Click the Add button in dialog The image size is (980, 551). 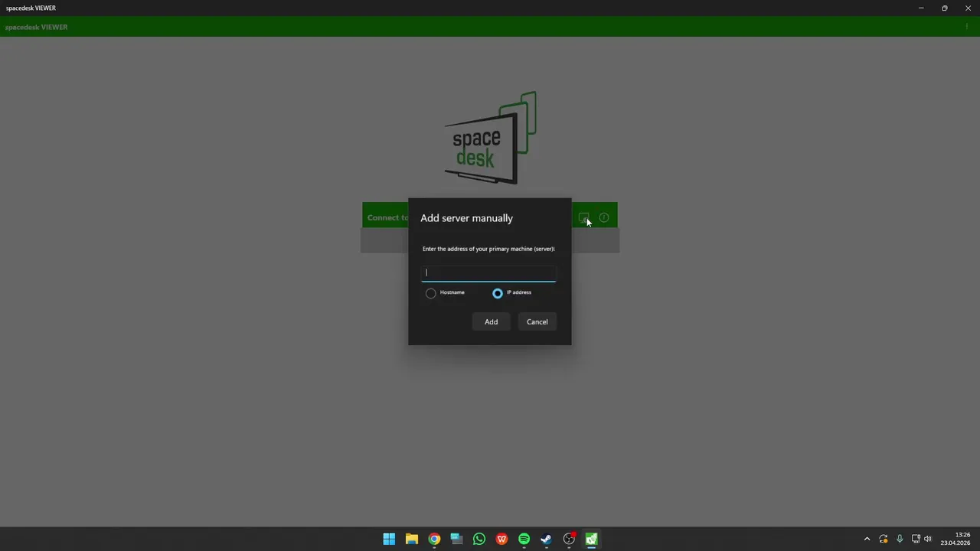[x=491, y=321]
